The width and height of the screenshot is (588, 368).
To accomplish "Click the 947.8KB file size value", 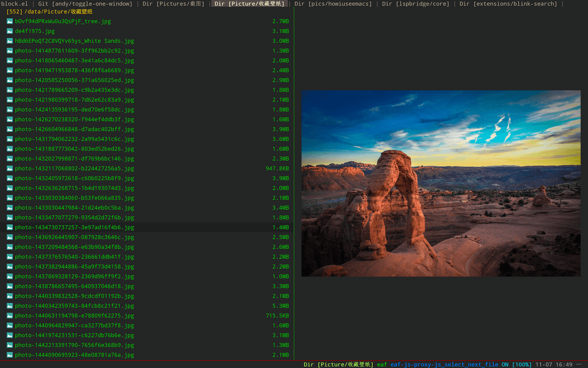I will (x=277, y=169).
